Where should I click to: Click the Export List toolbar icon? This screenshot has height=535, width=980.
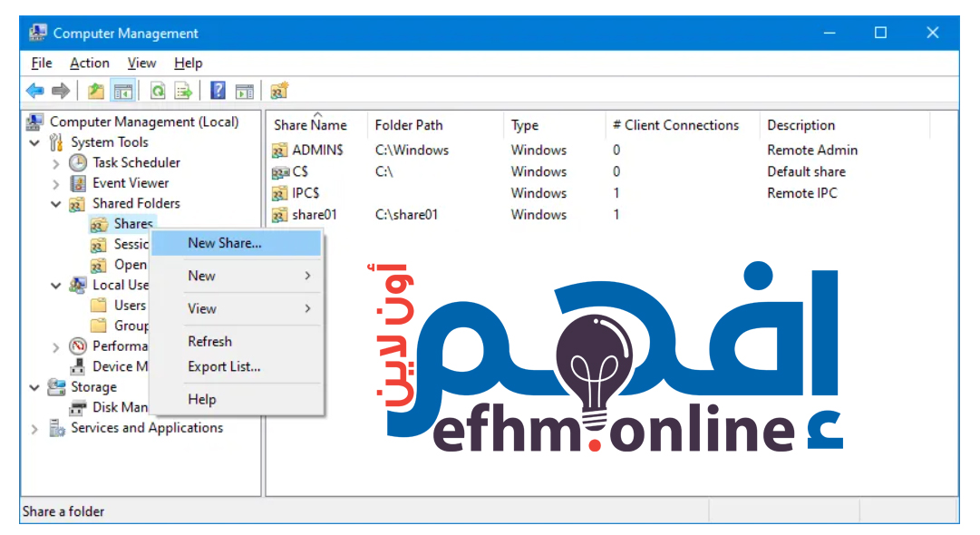pos(184,92)
